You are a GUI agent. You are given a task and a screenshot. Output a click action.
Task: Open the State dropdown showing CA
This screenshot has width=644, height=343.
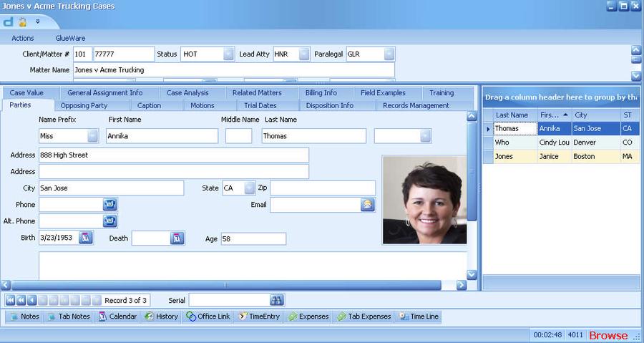tap(249, 188)
